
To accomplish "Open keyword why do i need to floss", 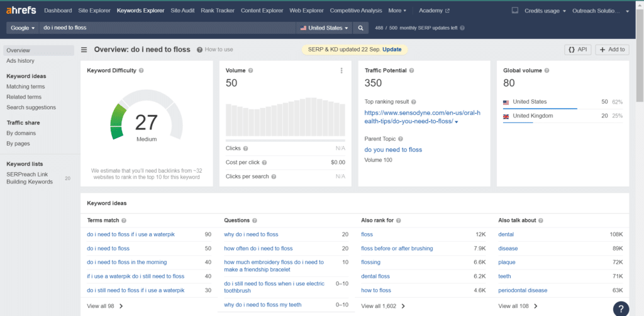I will (x=251, y=234).
